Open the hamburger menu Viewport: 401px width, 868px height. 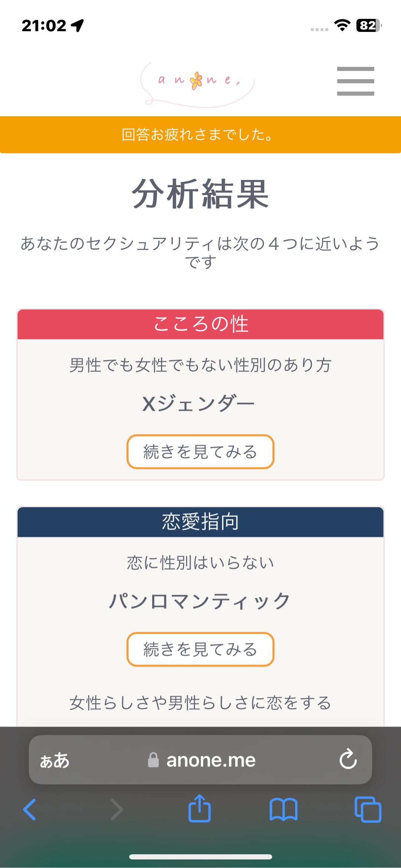point(355,81)
